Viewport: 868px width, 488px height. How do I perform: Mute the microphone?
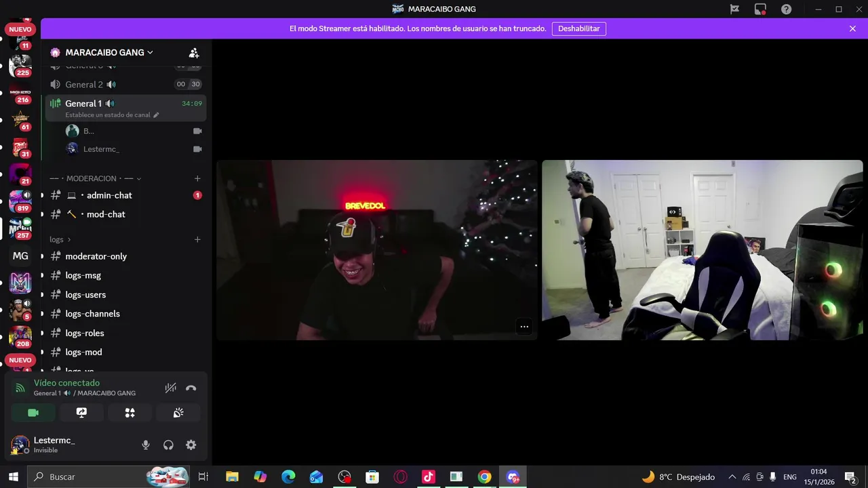tap(145, 445)
